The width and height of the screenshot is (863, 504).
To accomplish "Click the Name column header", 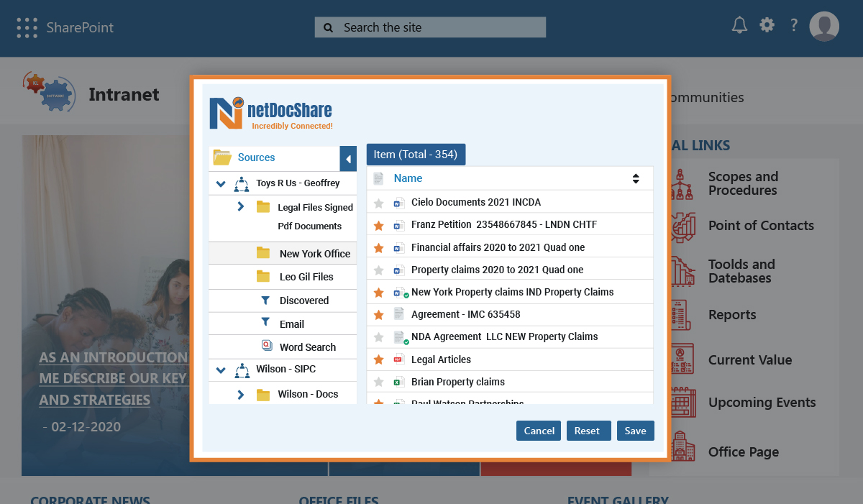I will (408, 178).
